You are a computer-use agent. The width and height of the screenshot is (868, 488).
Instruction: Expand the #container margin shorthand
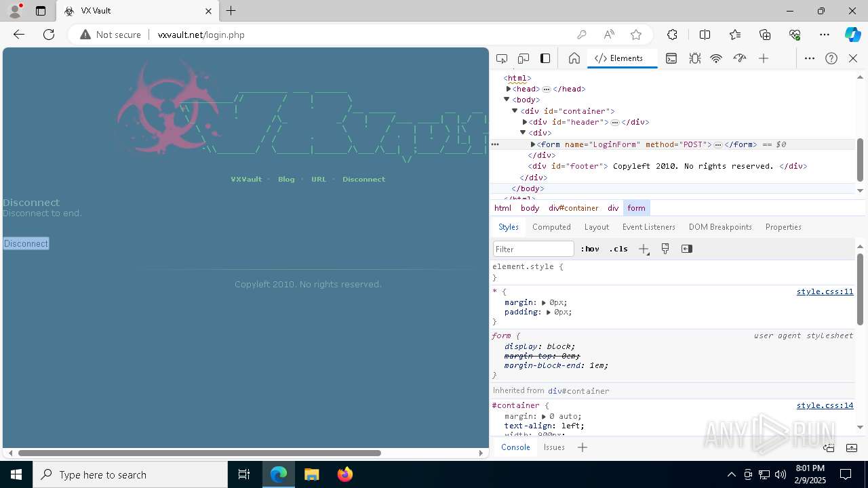(544, 416)
